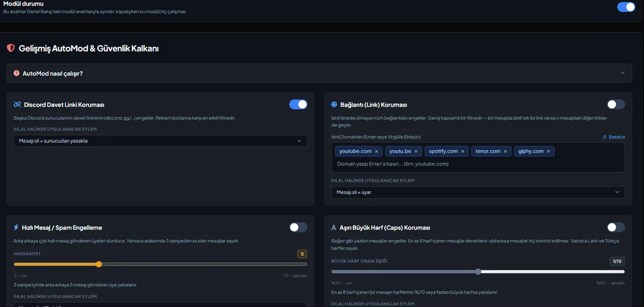644x307 pixels.
Task: Remove the spotify.com domain tag
Action: pyautogui.click(x=463, y=151)
